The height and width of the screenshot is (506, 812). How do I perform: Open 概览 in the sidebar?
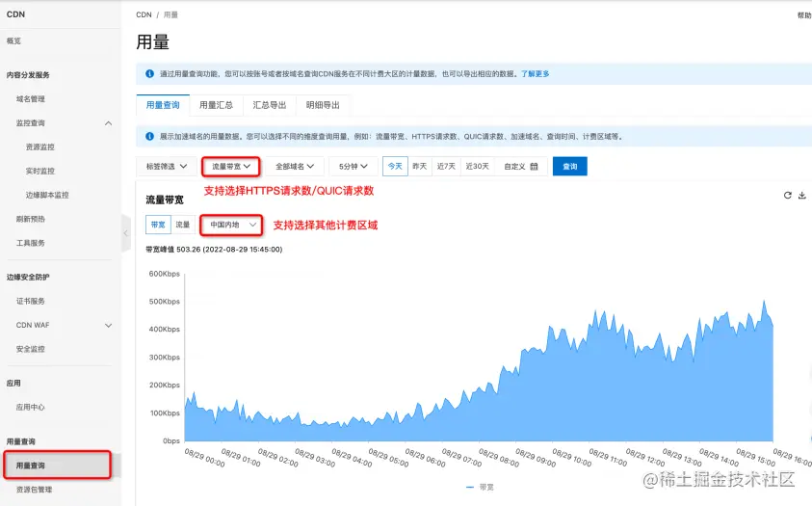(14, 40)
